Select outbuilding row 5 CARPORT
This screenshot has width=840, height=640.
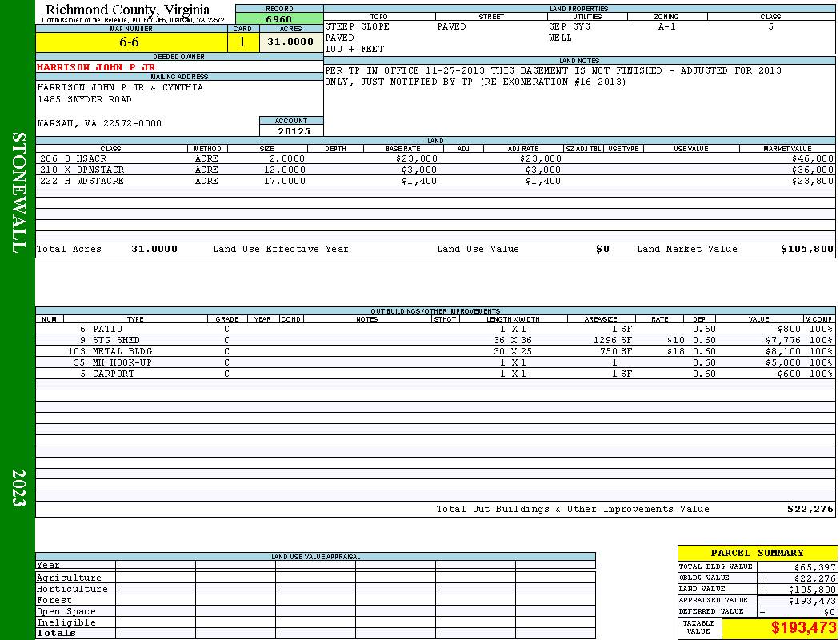[435, 374]
